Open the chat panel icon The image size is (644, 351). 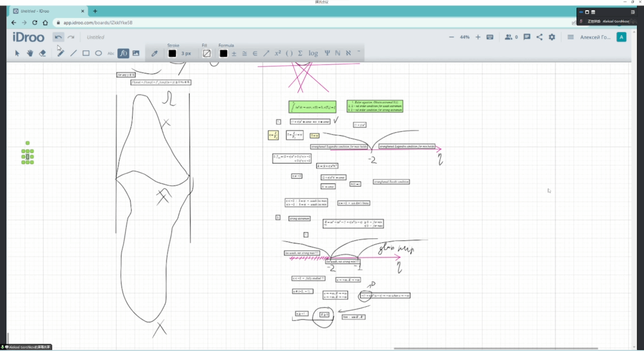[x=527, y=37]
